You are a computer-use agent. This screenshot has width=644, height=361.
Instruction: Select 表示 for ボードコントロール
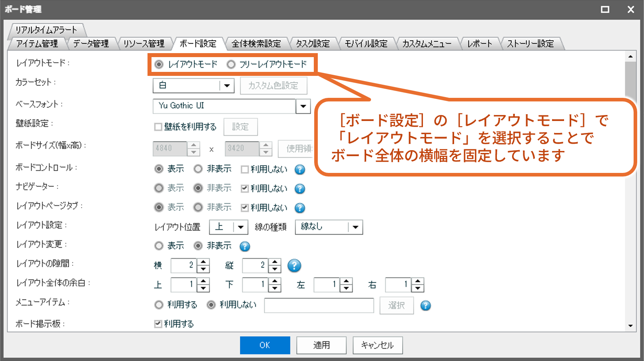point(159,169)
